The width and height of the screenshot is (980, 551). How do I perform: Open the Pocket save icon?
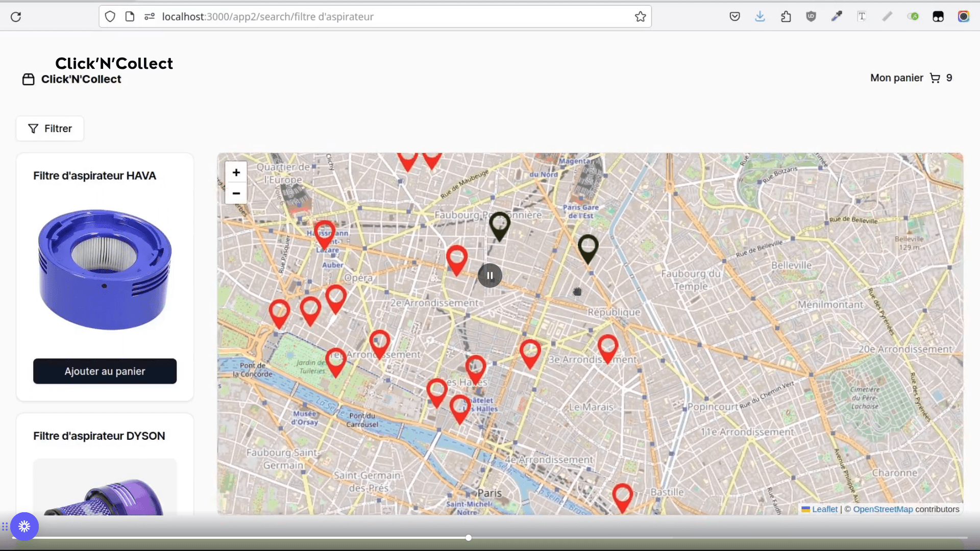[734, 17]
